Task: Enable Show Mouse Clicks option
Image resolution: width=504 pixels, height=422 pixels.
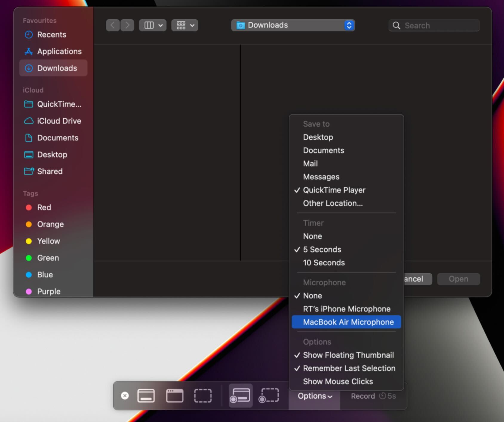Action: [346, 381]
